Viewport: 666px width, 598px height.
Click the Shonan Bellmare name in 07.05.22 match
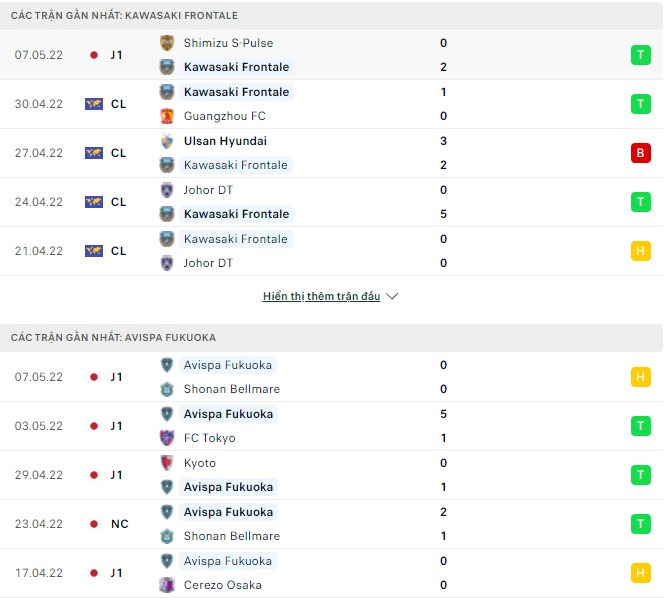[x=231, y=389]
